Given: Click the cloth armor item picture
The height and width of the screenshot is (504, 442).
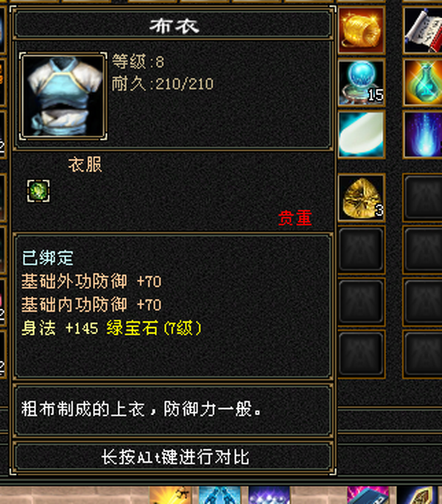Looking at the screenshot, I should 63,96.
